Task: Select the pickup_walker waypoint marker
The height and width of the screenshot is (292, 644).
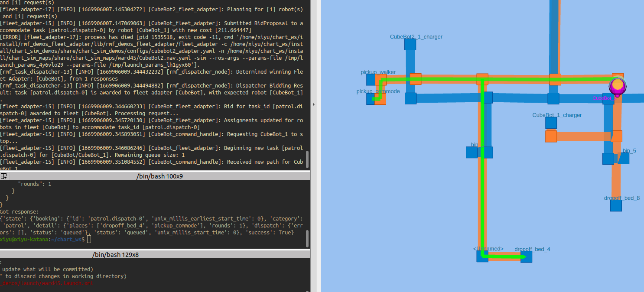Action: [x=371, y=79]
